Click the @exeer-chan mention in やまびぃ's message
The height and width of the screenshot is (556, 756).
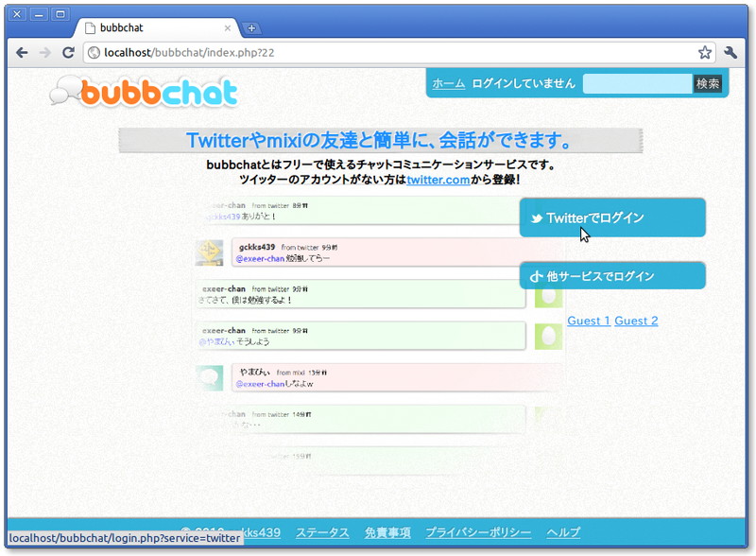coord(260,384)
